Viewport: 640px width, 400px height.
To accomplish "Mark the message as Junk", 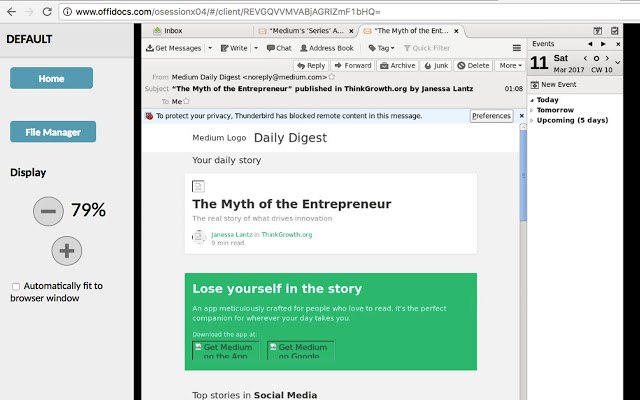I will tap(436, 65).
